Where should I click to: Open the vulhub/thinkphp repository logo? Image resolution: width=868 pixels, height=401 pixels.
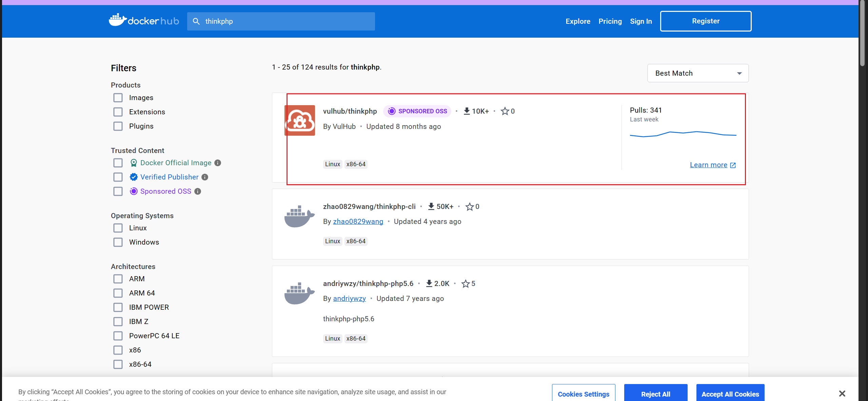(299, 120)
